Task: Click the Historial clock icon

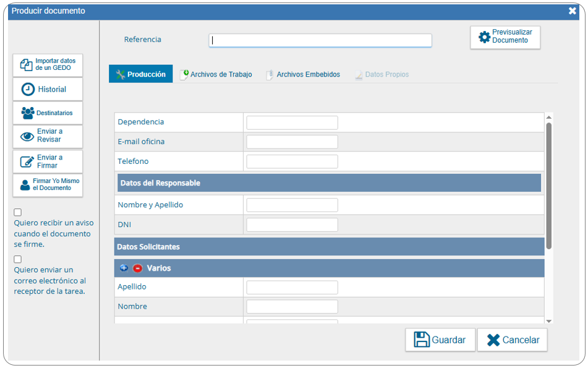Action: click(28, 89)
